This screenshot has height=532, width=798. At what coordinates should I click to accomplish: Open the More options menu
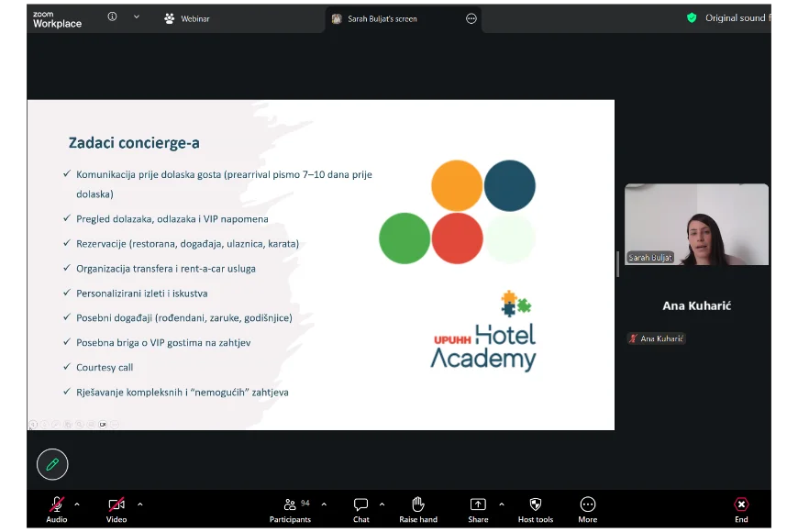tap(588, 509)
